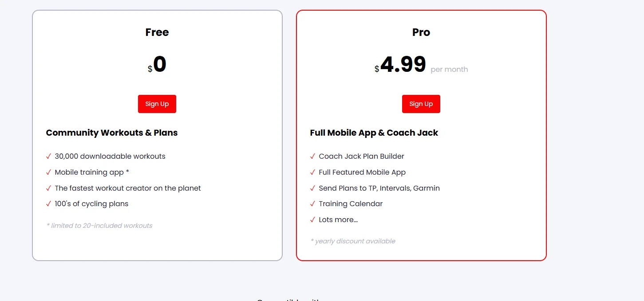Screen dimensions: 644x301
Task: Click checkmark beside Lots more
Action: [313, 220]
